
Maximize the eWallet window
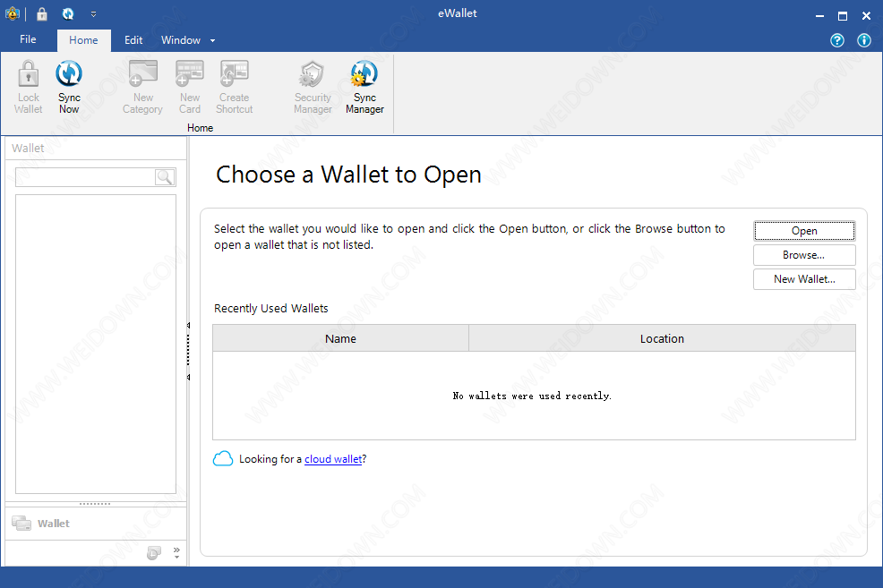point(843,16)
